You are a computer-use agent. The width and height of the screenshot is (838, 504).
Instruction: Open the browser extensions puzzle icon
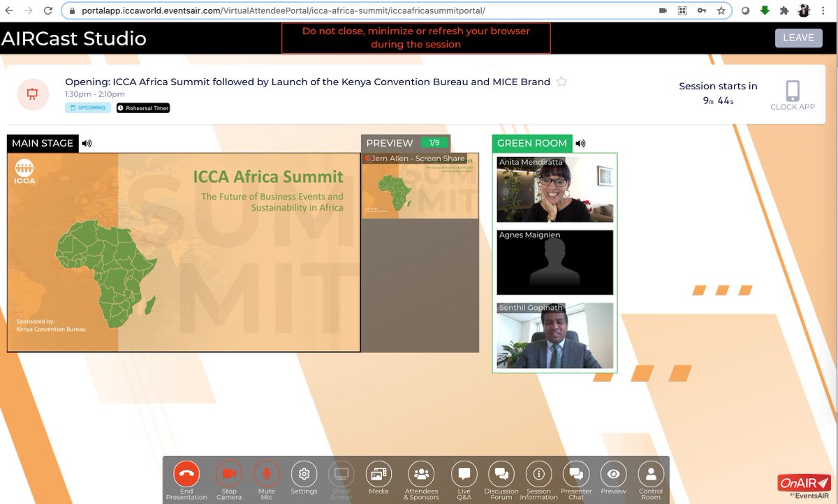[784, 10]
